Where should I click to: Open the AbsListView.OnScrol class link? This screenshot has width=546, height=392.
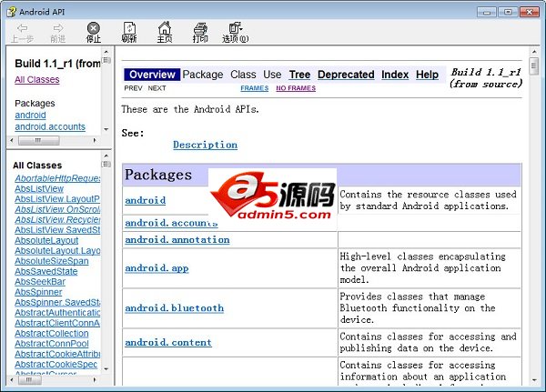(57, 209)
